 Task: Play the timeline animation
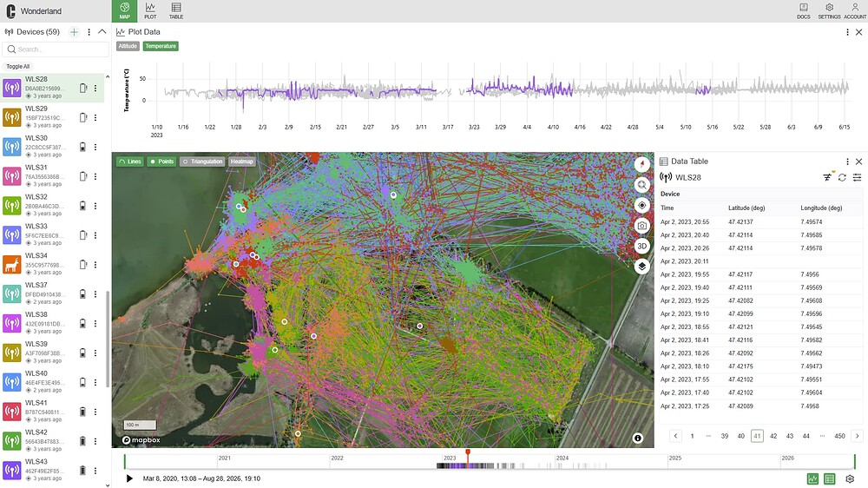pyautogui.click(x=129, y=478)
